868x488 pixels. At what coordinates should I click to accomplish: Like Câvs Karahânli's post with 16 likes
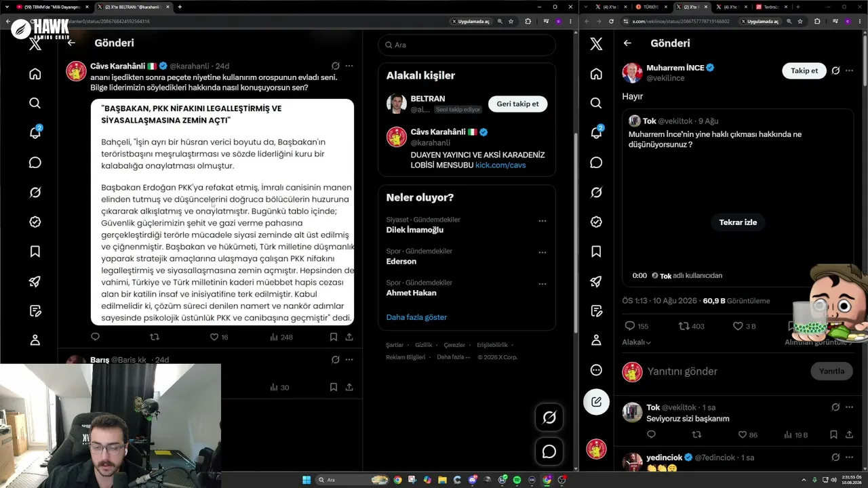point(219,337)
